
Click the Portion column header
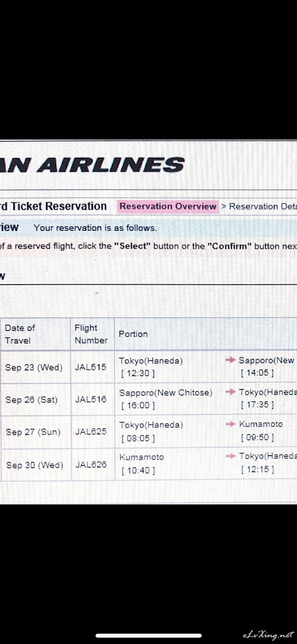tap(133, 334)
